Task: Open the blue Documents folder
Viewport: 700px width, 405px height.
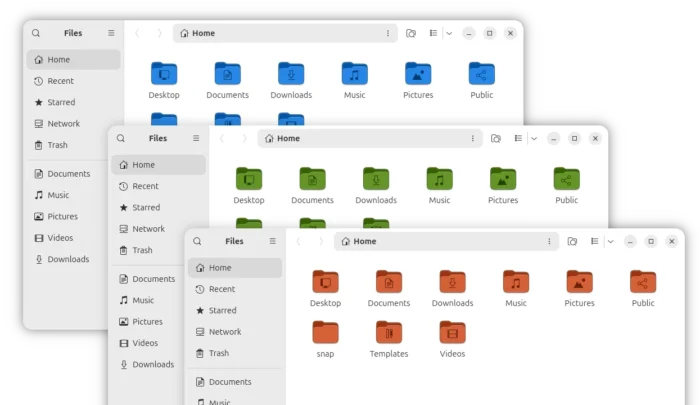Action: 228,74
